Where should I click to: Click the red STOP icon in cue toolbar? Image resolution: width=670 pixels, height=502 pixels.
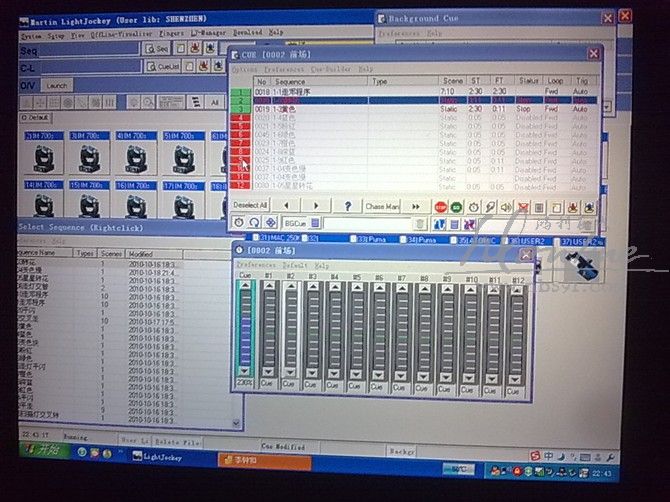tap(441, 206)
